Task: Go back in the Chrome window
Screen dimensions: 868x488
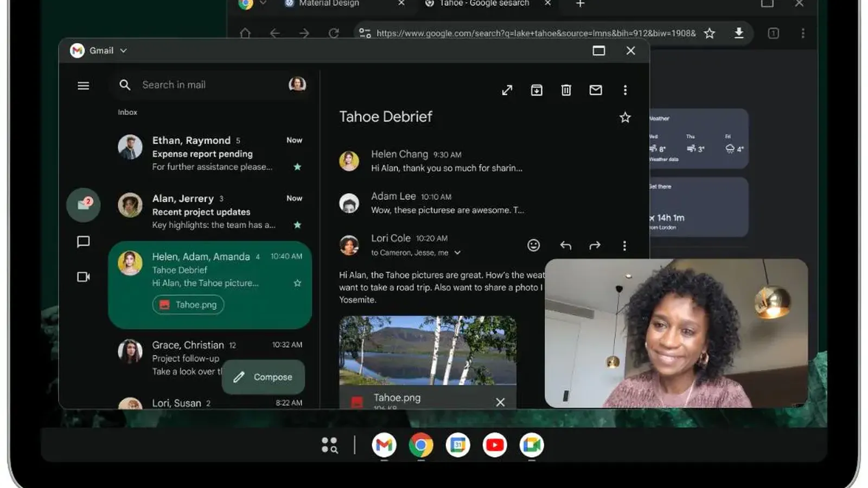Action: [275, 33]
